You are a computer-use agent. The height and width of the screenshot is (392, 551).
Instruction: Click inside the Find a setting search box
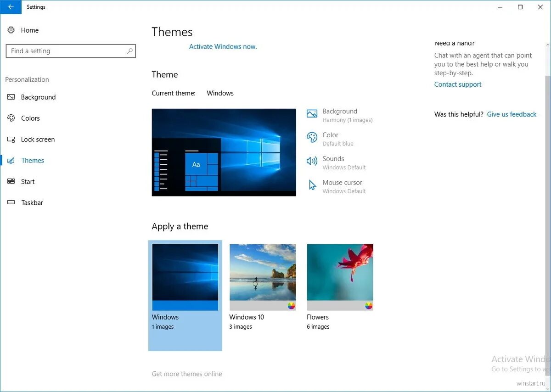(64, 51)
